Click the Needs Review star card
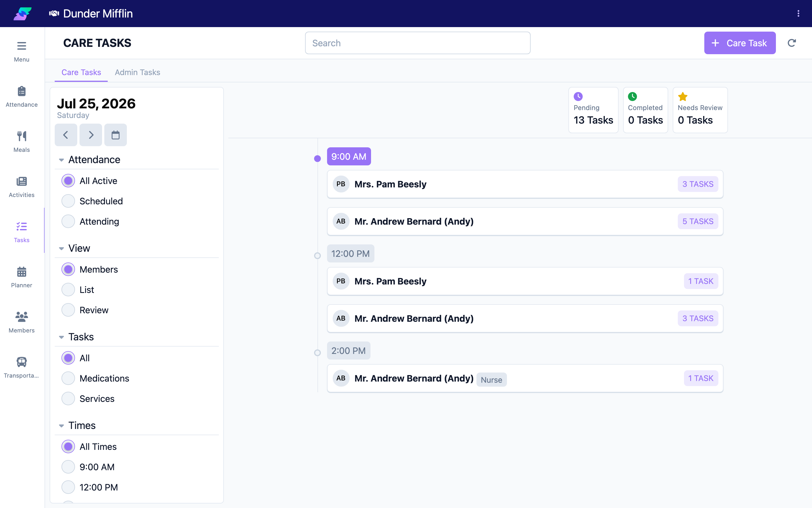The width and height of the screenshot is (812, 508). [700, 110]
